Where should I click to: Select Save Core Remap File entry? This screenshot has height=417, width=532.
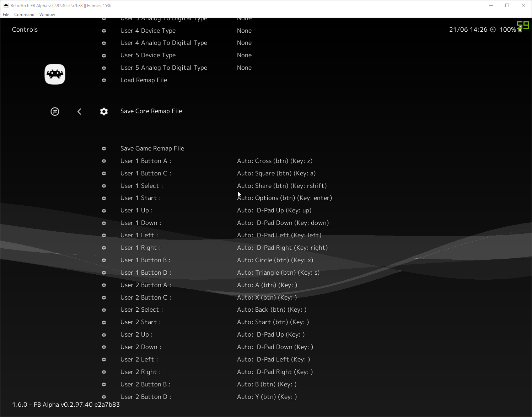151,111
